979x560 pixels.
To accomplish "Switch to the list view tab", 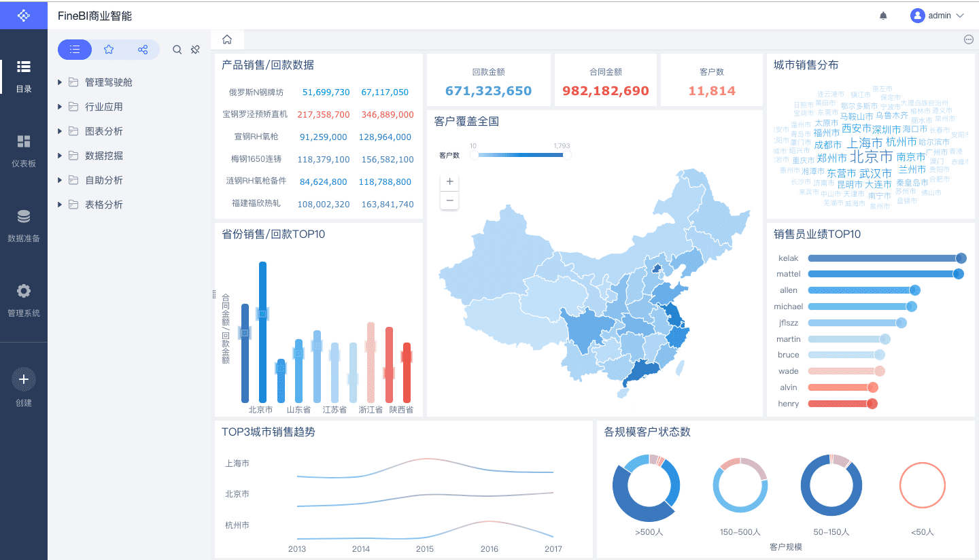I will [75, 50].
